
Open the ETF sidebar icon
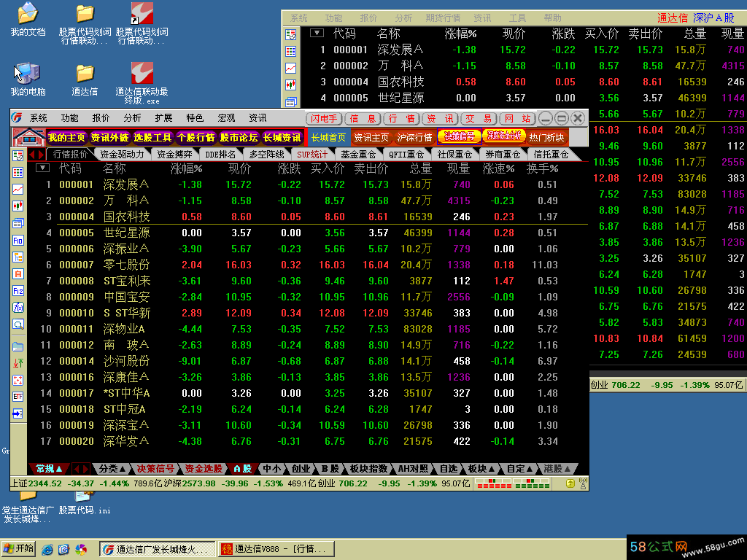pyautogui.click(x=18, y=397)
